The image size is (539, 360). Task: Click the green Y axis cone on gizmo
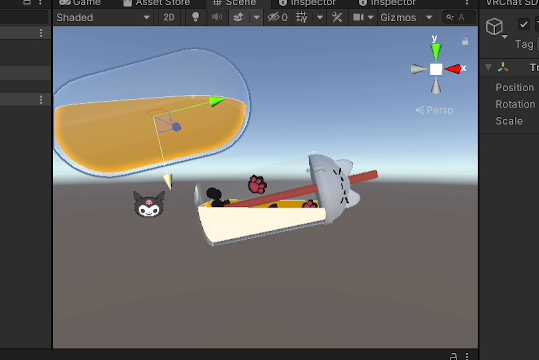click(436, 52)
